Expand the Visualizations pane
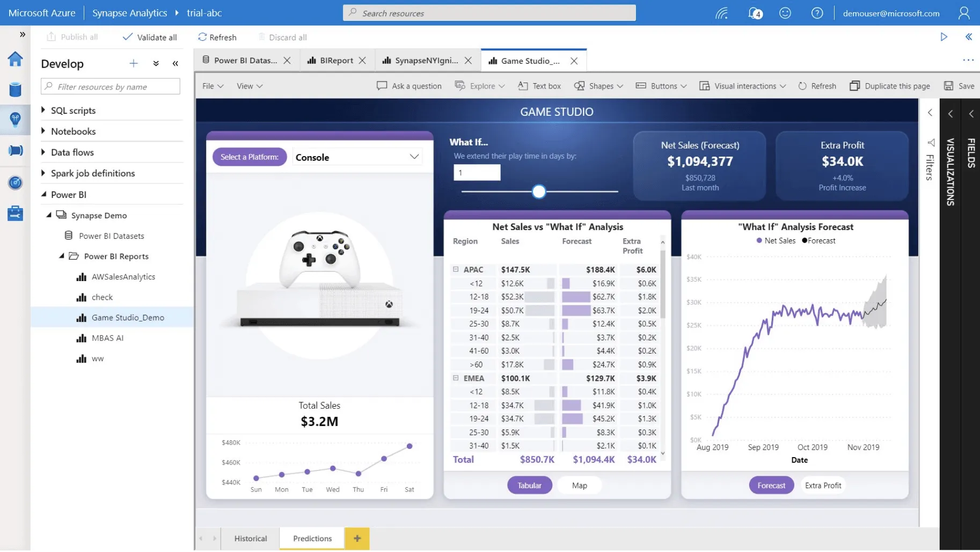The image size is (980, 552). coord(950,114)
